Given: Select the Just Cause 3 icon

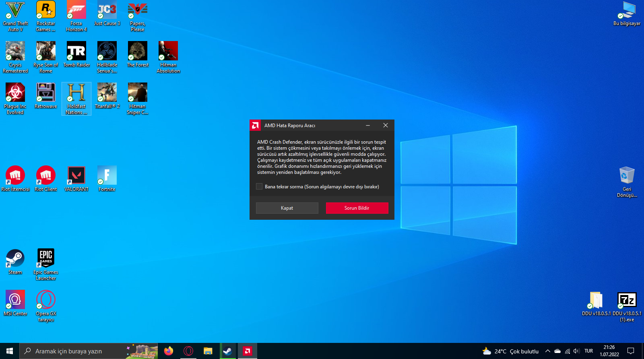Looking at the screenshot, I should [107, 14].
